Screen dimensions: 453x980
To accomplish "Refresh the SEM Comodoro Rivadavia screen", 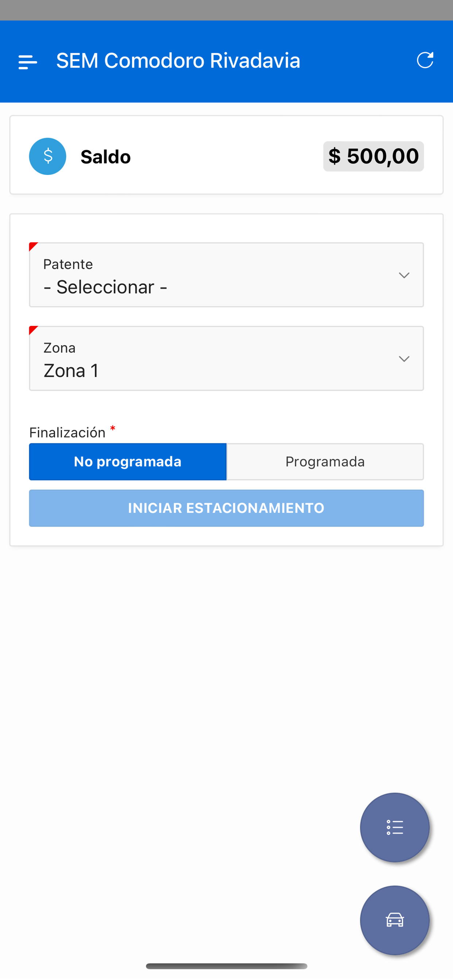I will coord(425,60).
